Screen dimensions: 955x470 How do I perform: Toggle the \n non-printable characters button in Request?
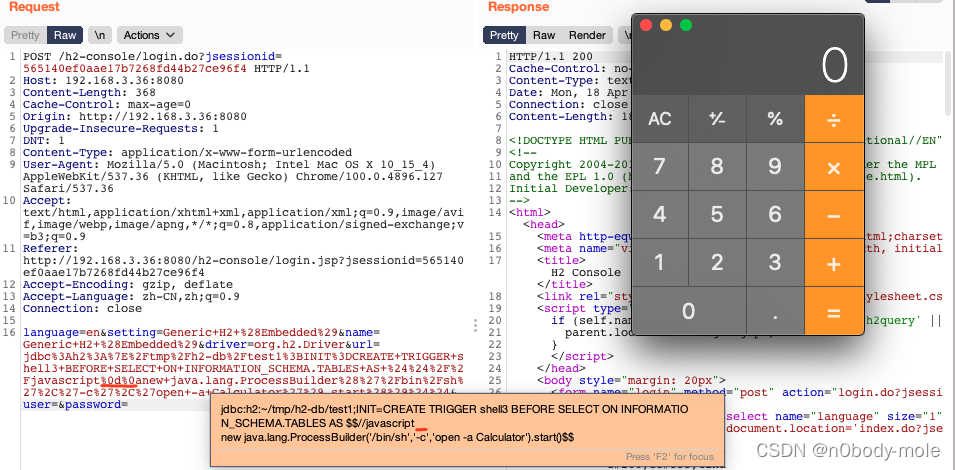coord(100,35)
